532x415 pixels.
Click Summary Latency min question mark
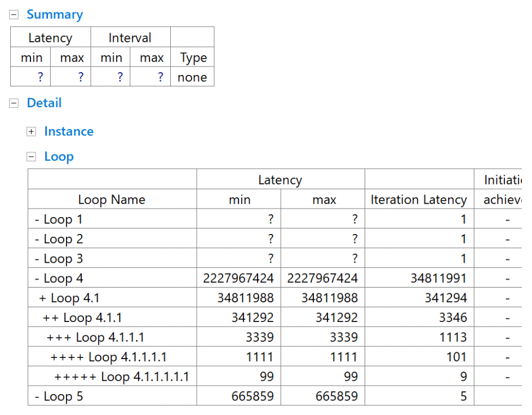click(x=41, y=77)
